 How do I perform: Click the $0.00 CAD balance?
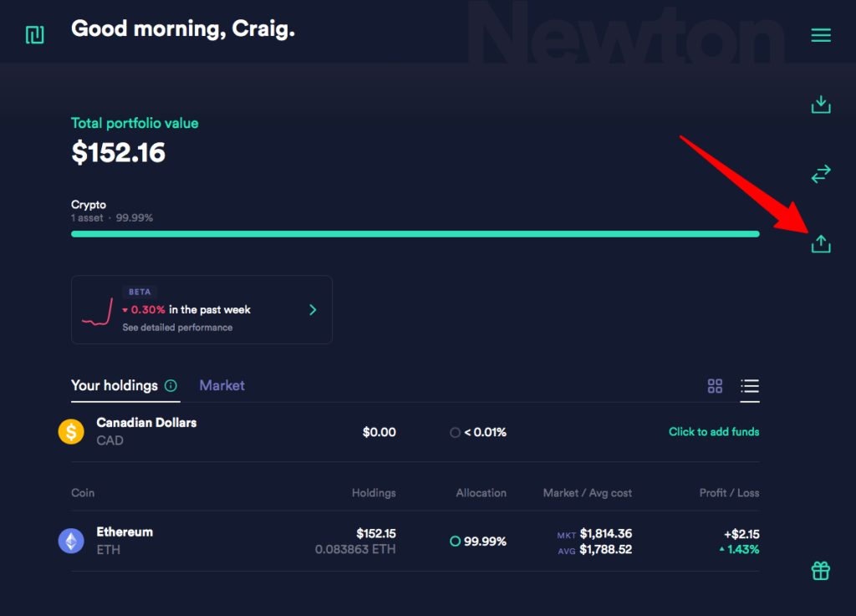(x=380, y=432)
